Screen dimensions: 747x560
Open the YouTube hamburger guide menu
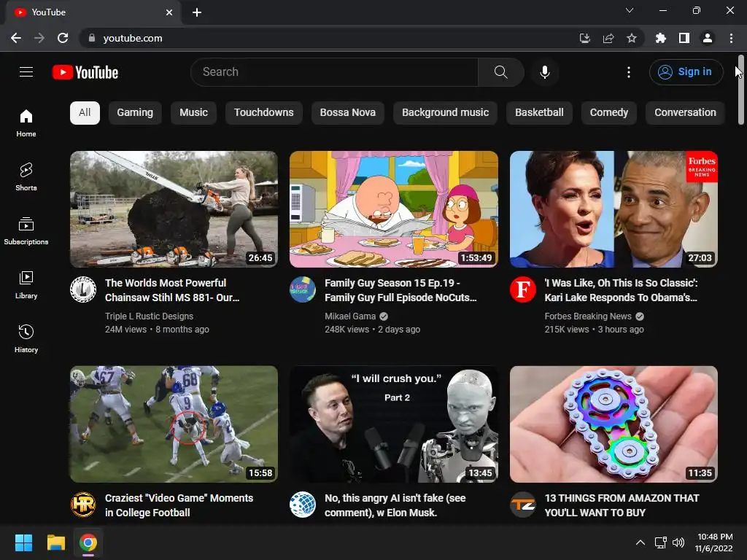(26, 72)
